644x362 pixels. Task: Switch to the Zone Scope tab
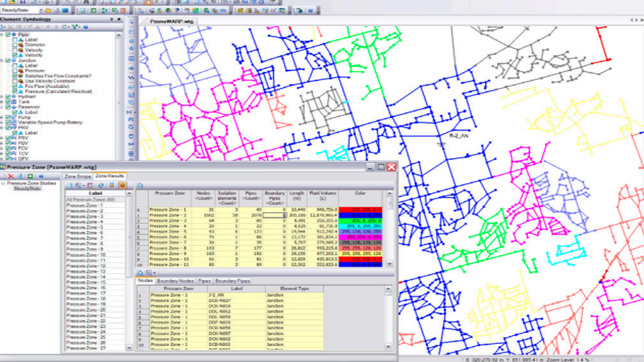point(77,176)
